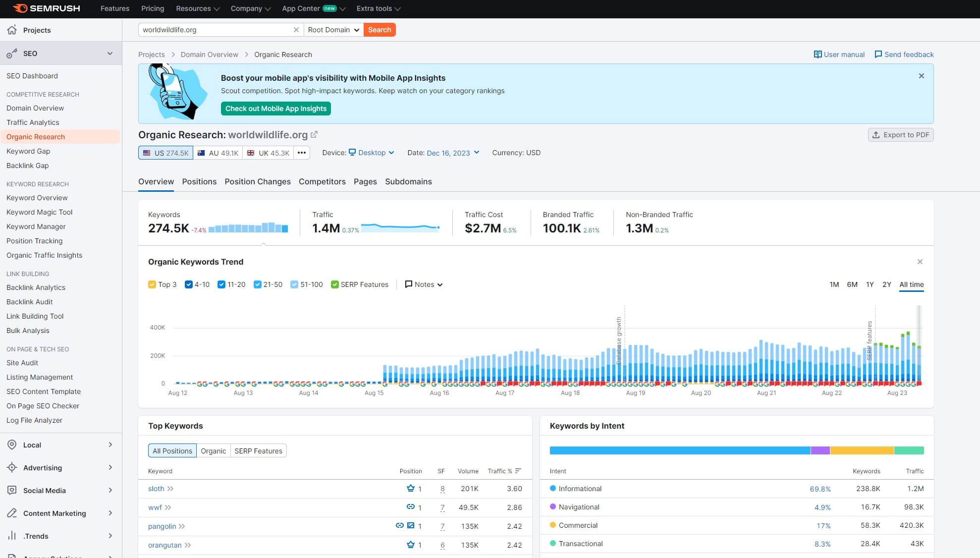Viewport: 980px width, 558px height.
Task: Open Keyword Magic Tool in sidebar
Action: [39, 212]
